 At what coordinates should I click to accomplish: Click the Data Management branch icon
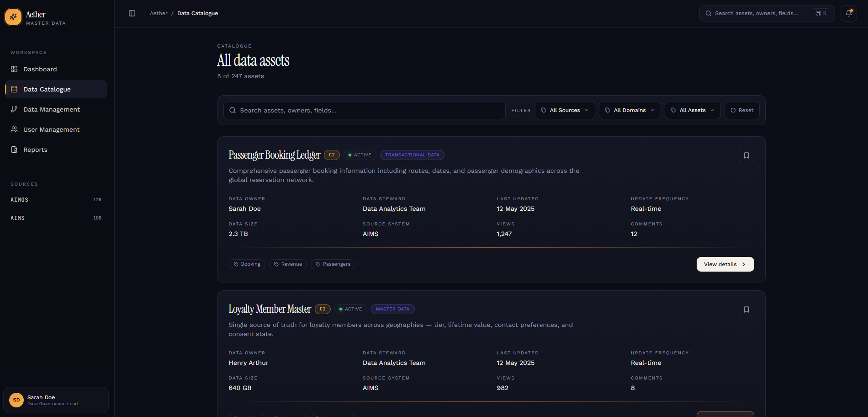pos(14,109)
